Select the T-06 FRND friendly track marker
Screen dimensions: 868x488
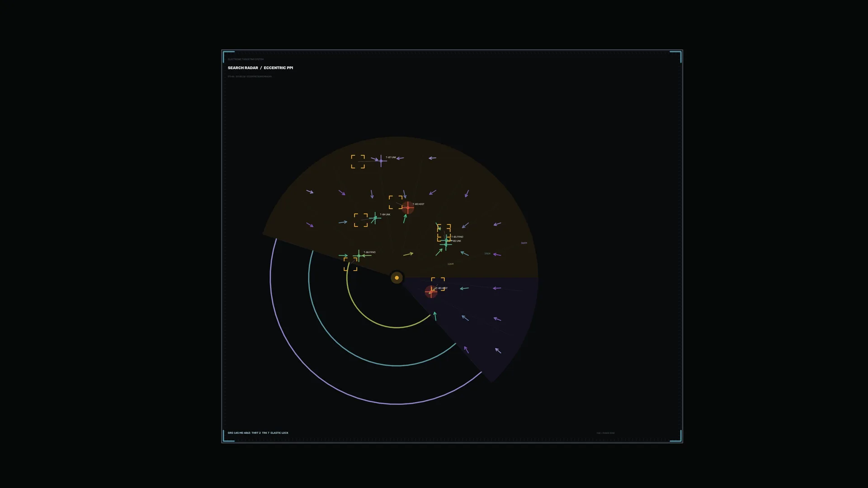[359, 256]
